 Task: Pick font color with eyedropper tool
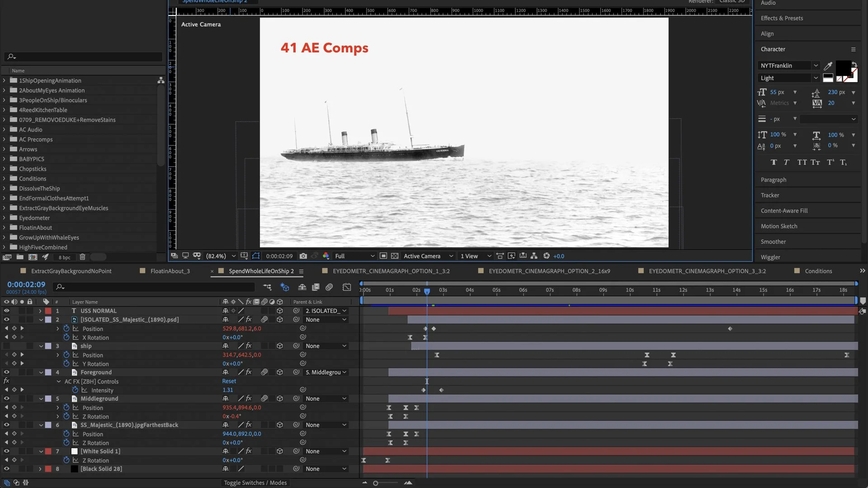click(828, 66)
